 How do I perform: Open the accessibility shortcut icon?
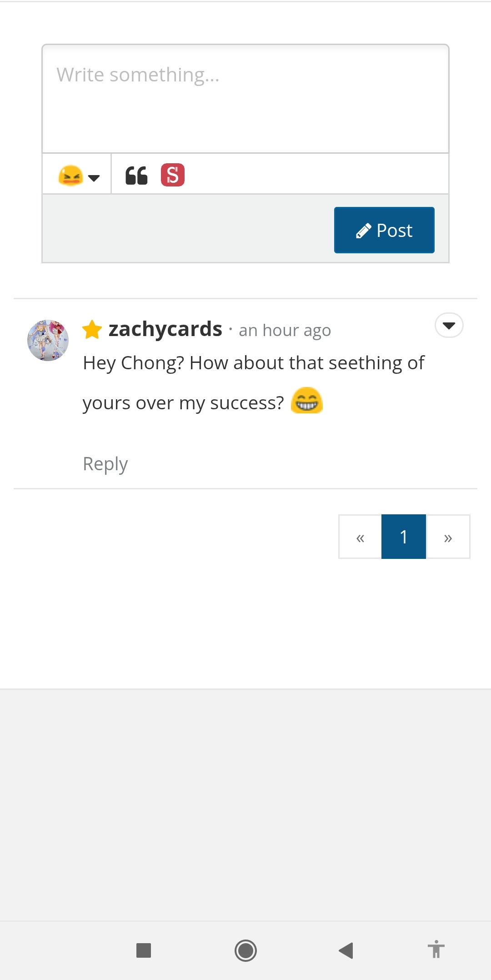click(436, 950)
